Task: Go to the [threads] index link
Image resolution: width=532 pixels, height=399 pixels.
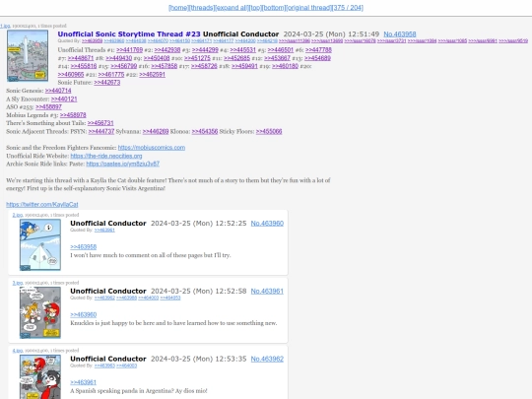Action: (x=202, y=8)
